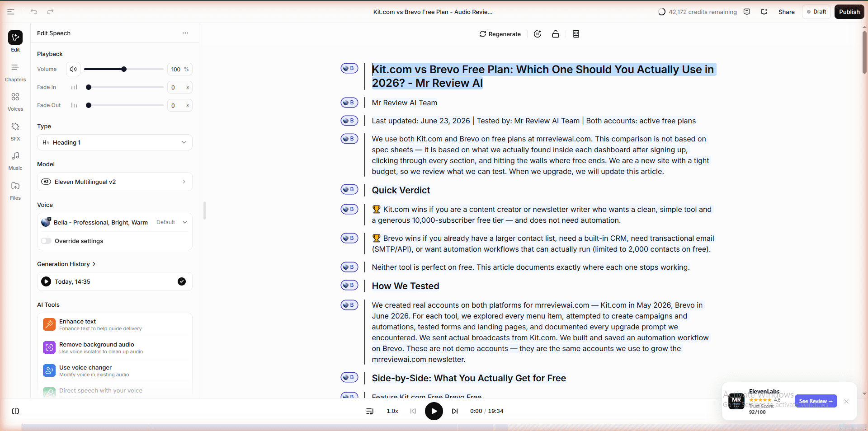Click the side panel collapse handle
This screenshot has width=868, height=431.
204,211
